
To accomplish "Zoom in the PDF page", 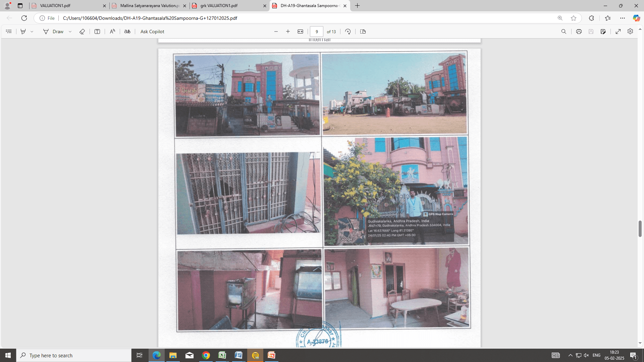I will pos(288,32).
